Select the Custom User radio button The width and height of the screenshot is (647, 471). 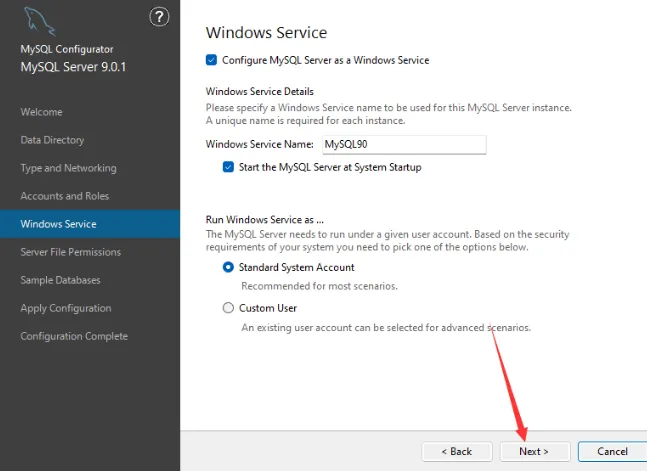click(x=228, y=308)
